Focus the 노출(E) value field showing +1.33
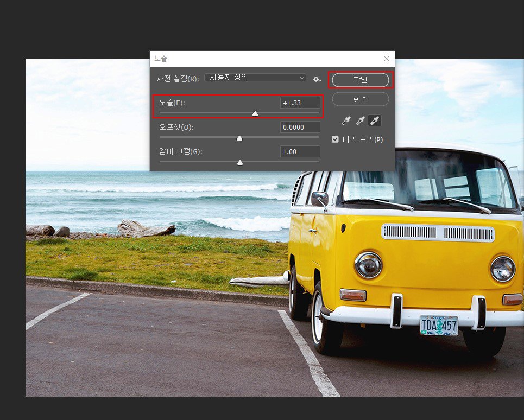 tap(300, 103)
